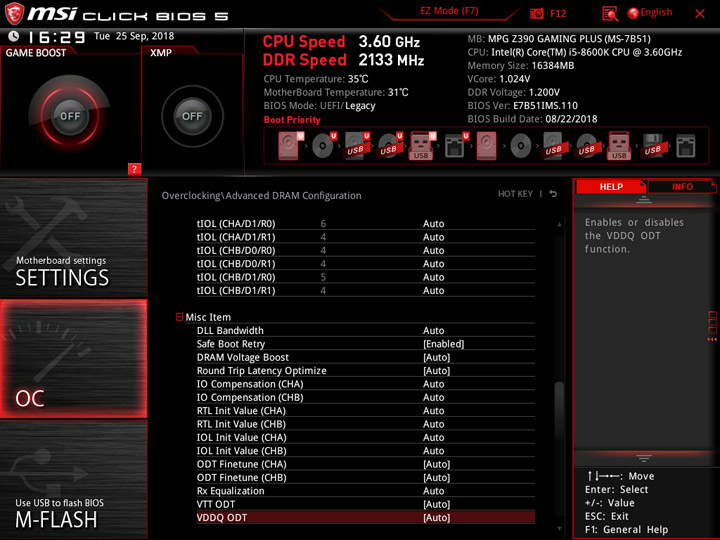Open the M-FLASH BIOS flashing section

(73, 479)
